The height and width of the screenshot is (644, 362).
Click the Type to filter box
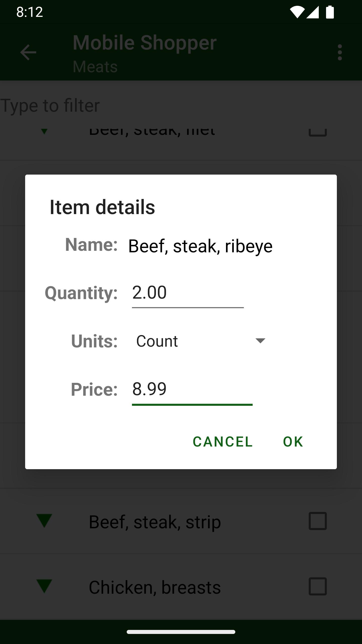[181, 105]
